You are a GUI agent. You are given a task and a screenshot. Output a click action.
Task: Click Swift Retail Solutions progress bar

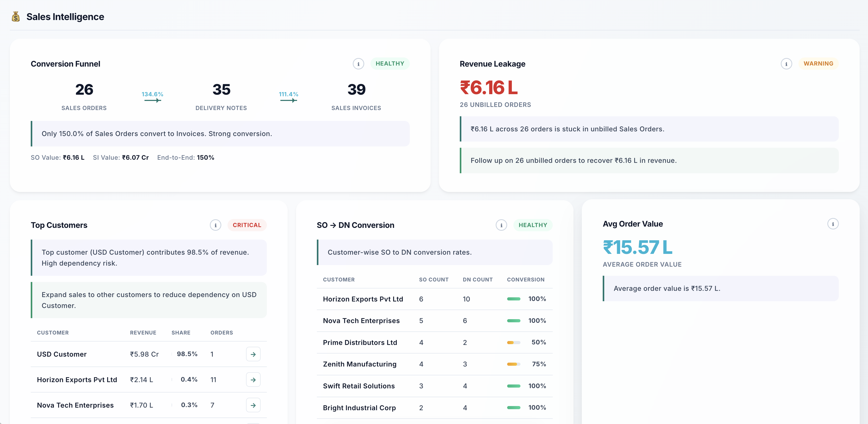pos(513,386)
